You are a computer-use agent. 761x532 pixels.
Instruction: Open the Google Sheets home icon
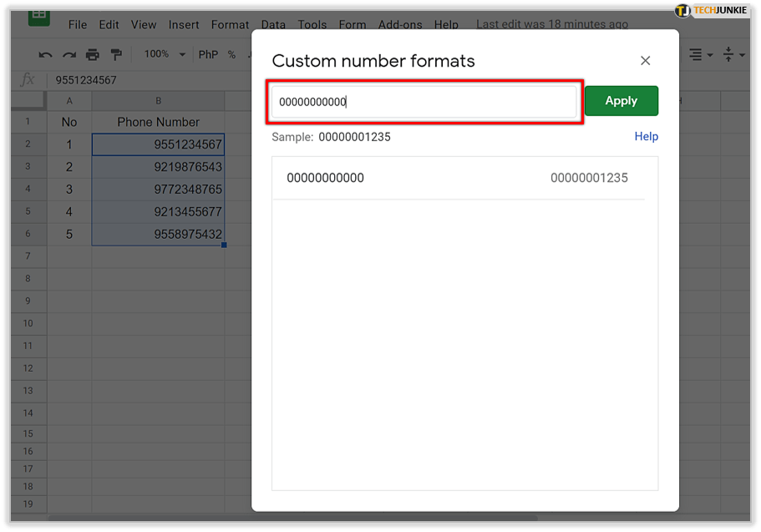click(38, 15)
